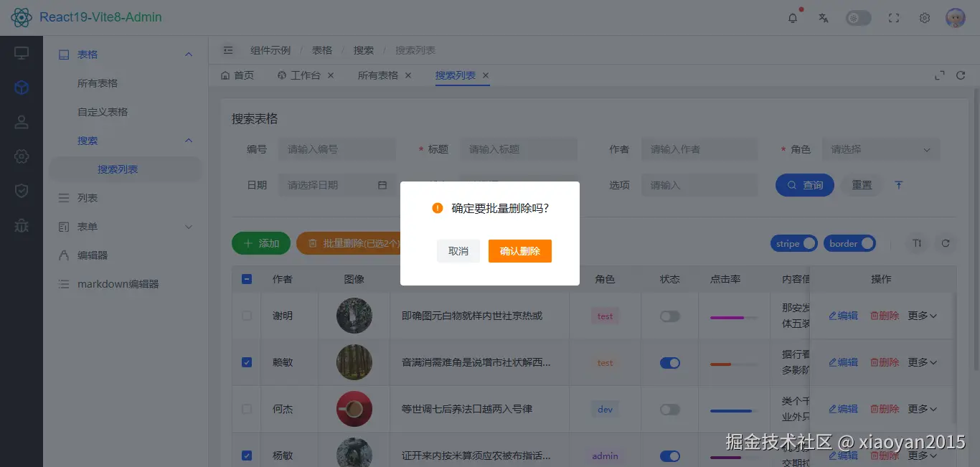This screenshot has height=467, width=980.
Task: Select the shield permission sidebar icon
Action: coord(22,191)
